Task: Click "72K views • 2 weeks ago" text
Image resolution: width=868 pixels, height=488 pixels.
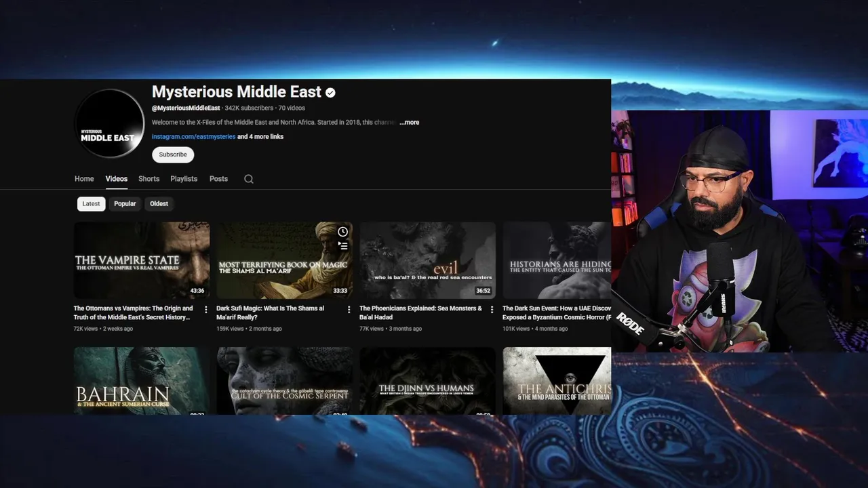Action: tap(103, 329)
